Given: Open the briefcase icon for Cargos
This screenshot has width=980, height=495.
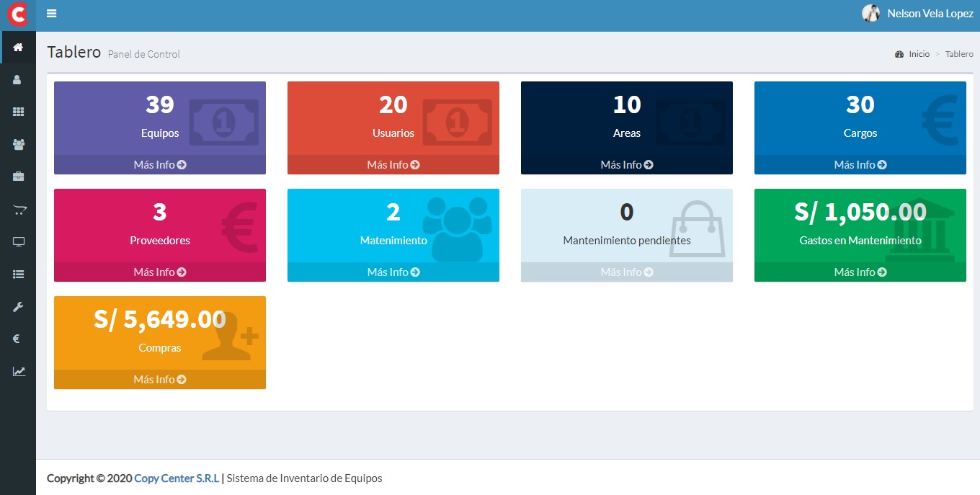Looking at the screenshot, I should (x=17, y=176).
